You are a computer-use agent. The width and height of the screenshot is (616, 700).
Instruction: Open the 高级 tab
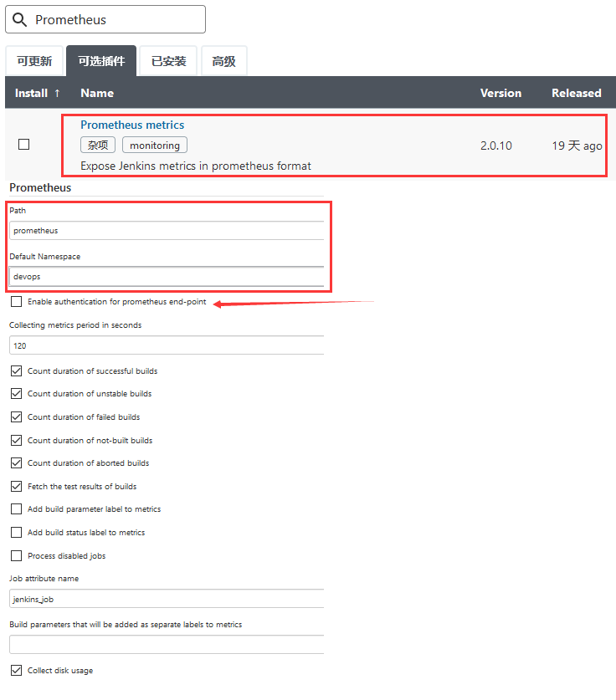tap(223, 61)
